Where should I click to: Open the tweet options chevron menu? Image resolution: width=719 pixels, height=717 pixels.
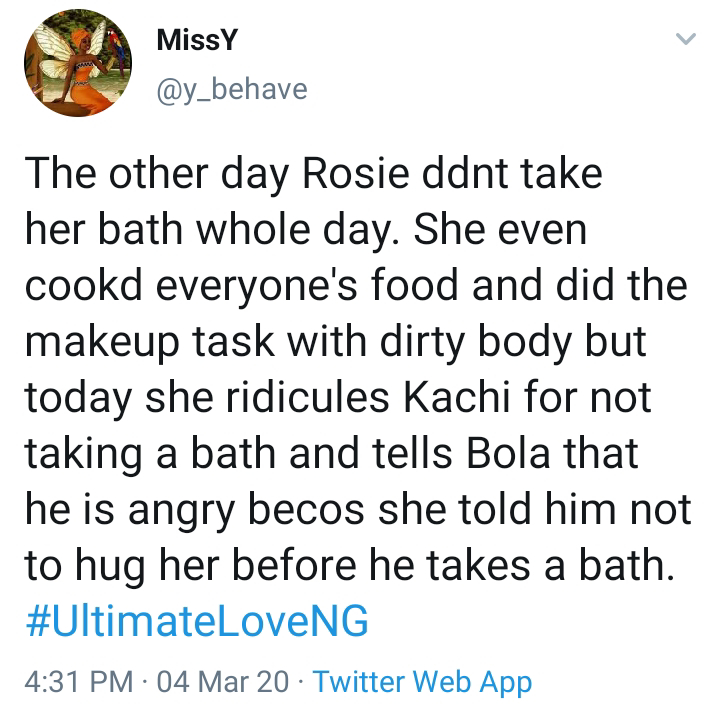coord(686,39)
